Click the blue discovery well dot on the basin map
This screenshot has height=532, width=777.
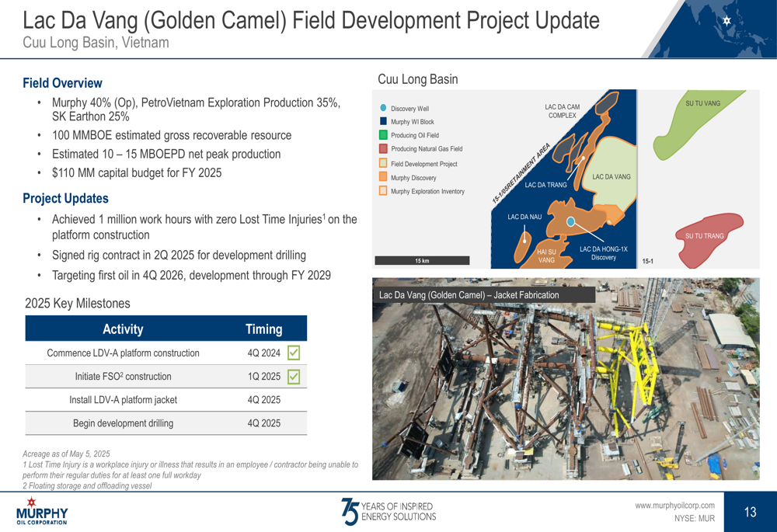571,222
